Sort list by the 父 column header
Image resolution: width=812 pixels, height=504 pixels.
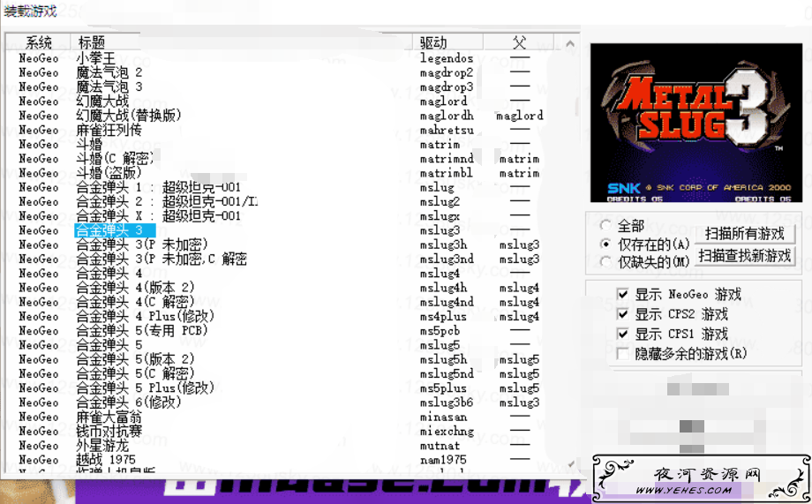click(519, 42)
